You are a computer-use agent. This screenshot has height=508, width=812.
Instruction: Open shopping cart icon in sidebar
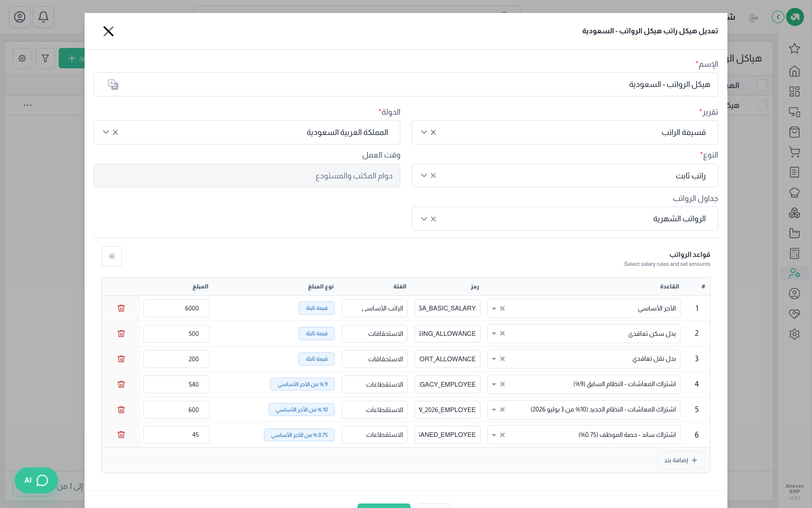click(x=795, y=152)
